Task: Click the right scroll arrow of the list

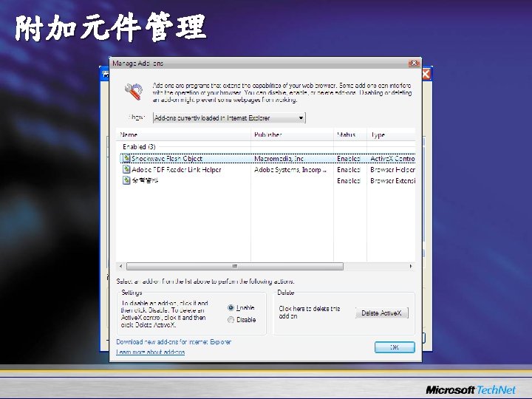Action: tap(411, 266)
